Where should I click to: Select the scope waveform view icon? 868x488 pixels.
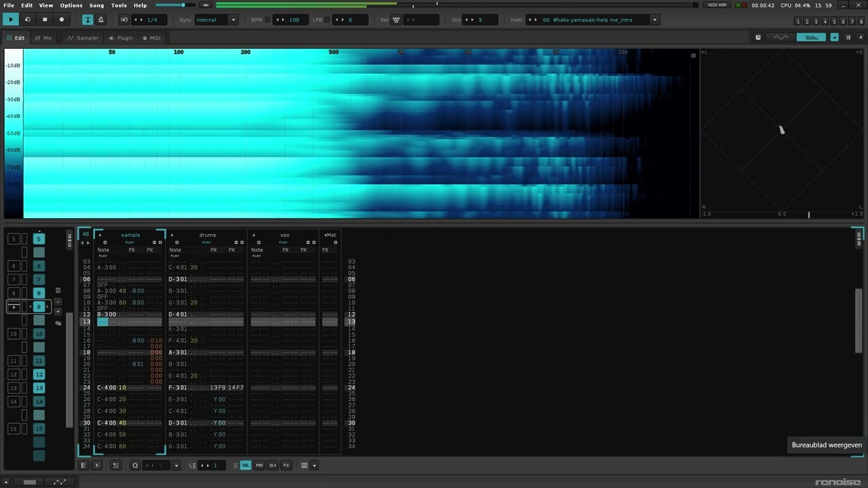pyautogui.click(x=781, y=37)
